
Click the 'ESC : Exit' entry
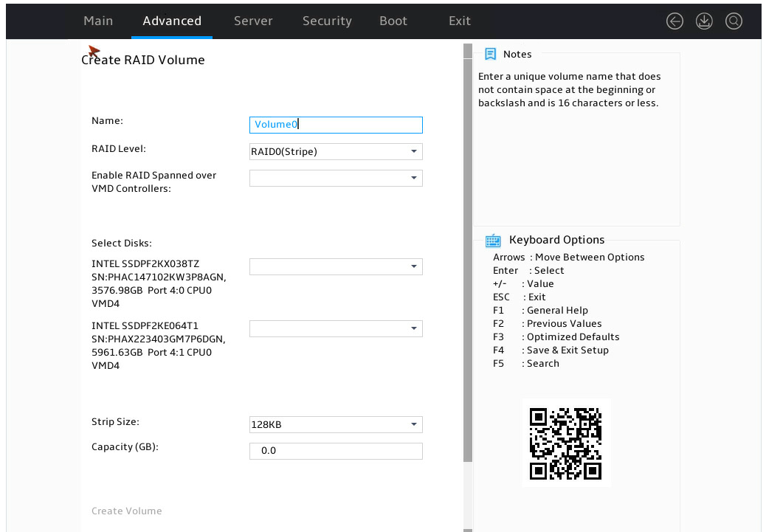pyautogui.click(x=520, y=297)
